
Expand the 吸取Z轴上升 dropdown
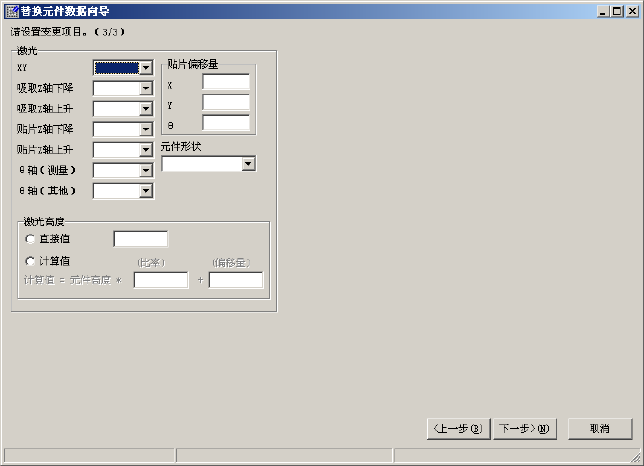point(123,109)
